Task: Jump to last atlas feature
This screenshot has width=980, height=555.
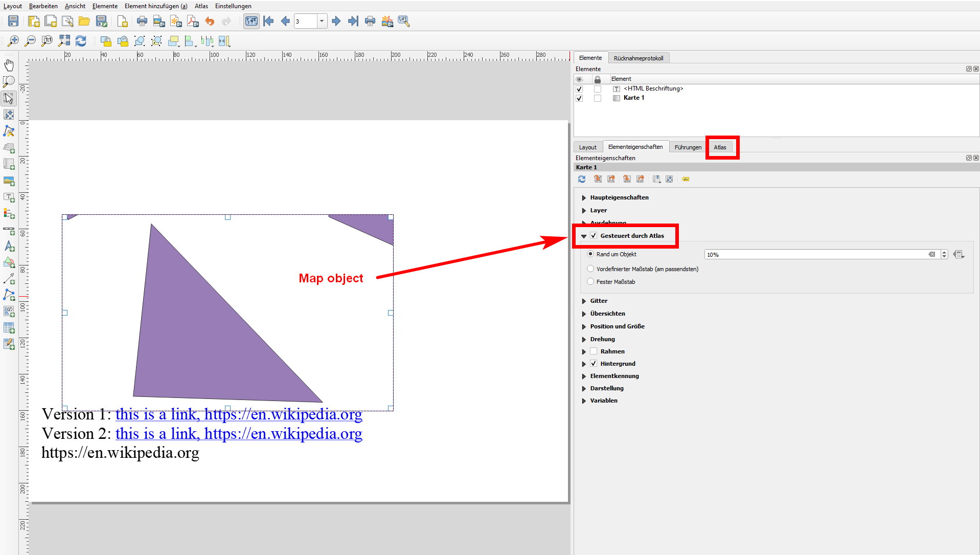Action: [353, 21]
